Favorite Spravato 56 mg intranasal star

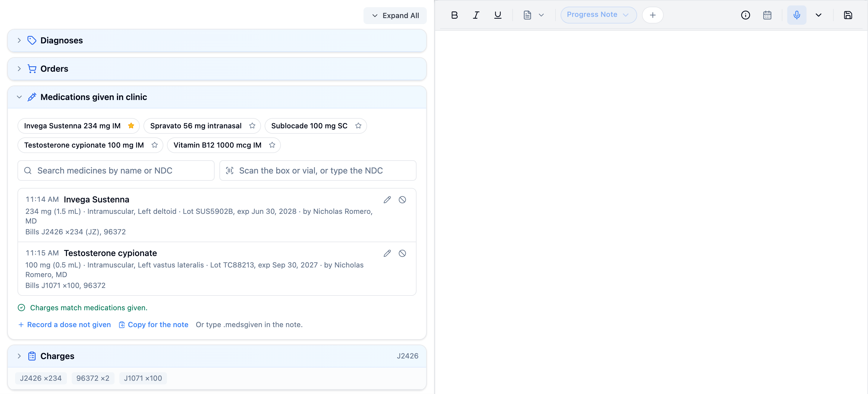[252, 126]
